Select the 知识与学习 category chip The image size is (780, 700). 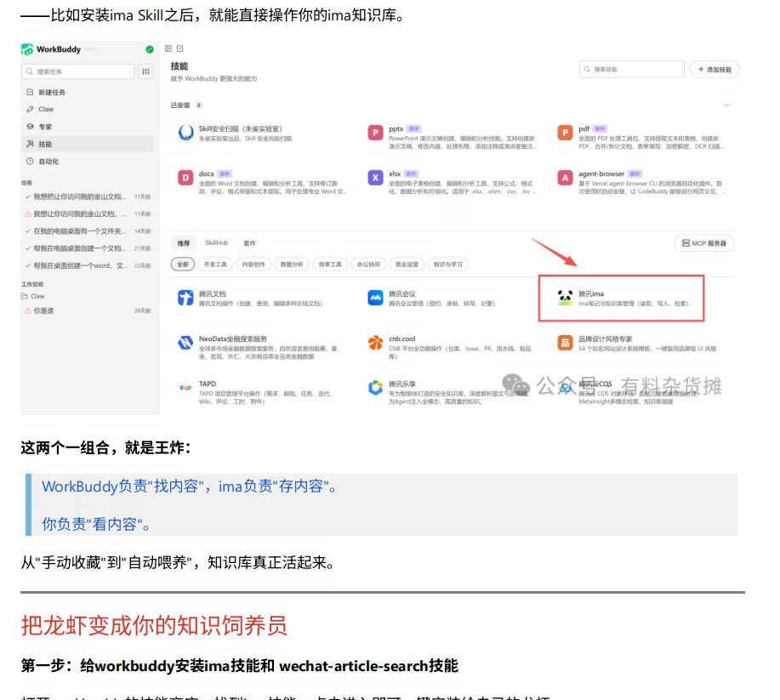click(x=447, y=265)
